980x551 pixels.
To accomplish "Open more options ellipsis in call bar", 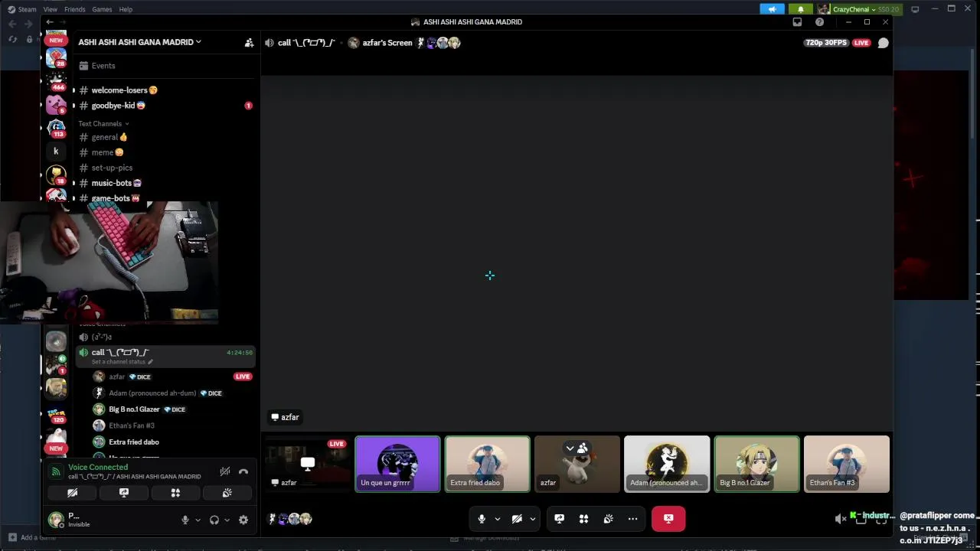I will 632,519.
